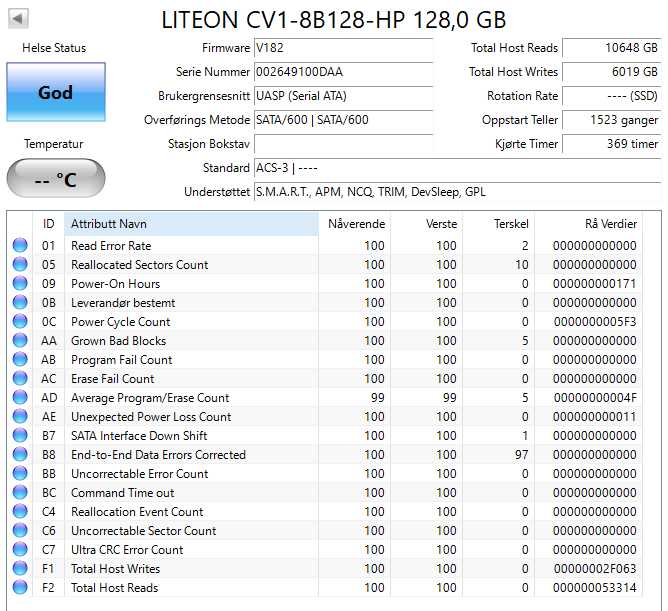
Task: Click the Nåverende column header
Action: [354, 224]
